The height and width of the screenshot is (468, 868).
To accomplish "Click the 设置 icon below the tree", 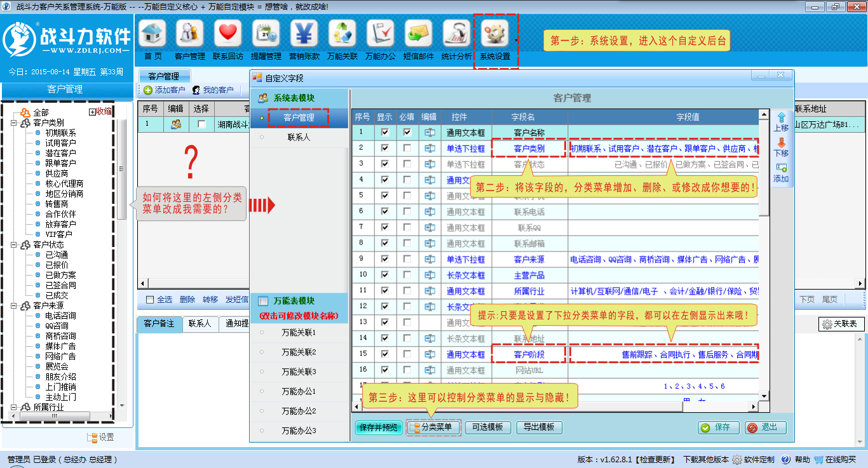I will pyautogui.click(x=92, y=438).
